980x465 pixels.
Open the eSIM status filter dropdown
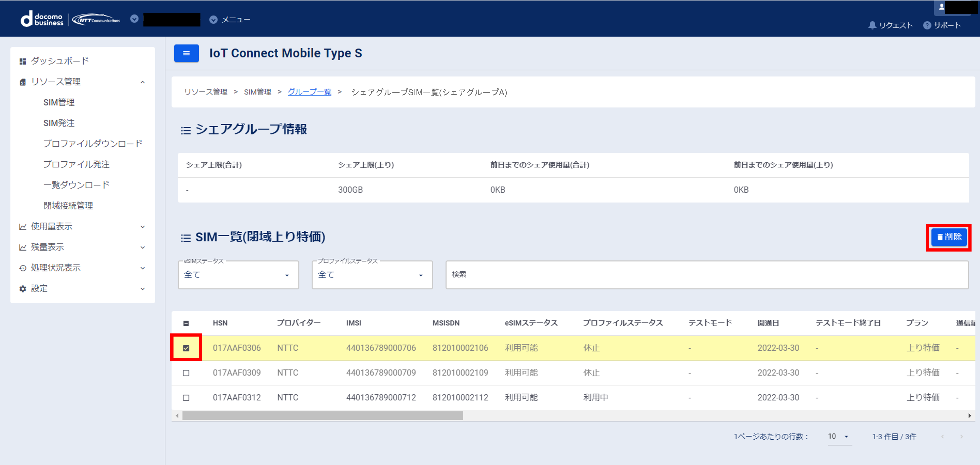238,274
